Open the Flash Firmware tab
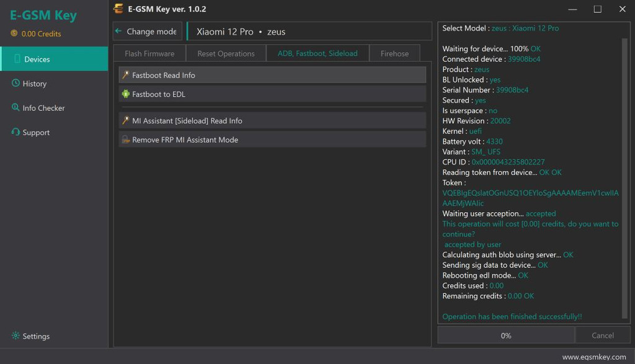 [x=149, y=53]
